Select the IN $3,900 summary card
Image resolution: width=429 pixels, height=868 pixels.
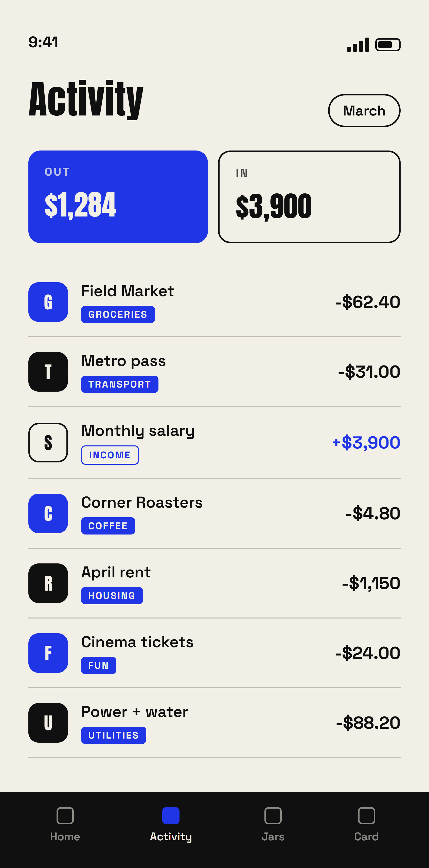pos(309,197)
